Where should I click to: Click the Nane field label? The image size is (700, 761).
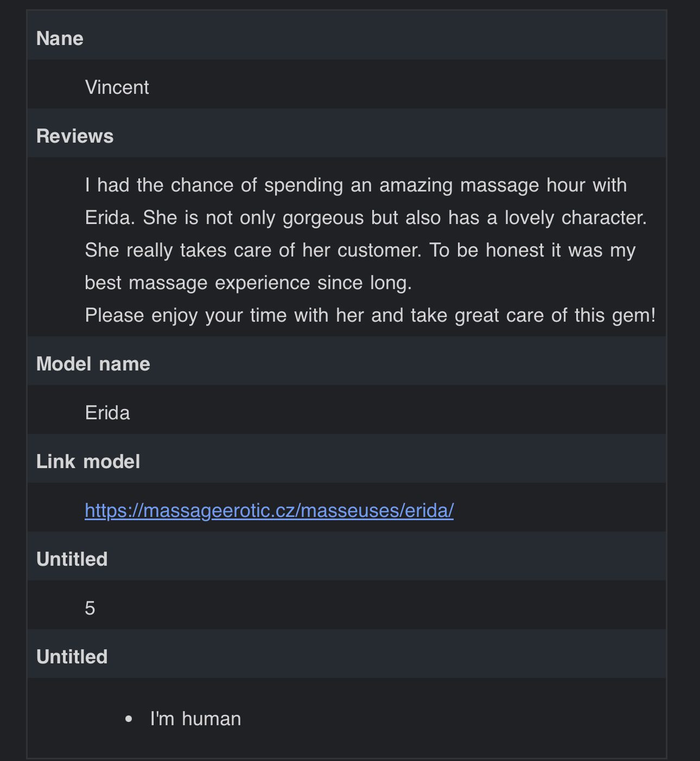(60, 39)
